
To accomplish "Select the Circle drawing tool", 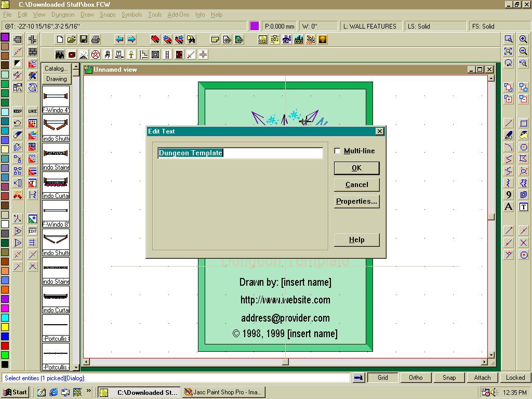I will click(x=524, y=147).
